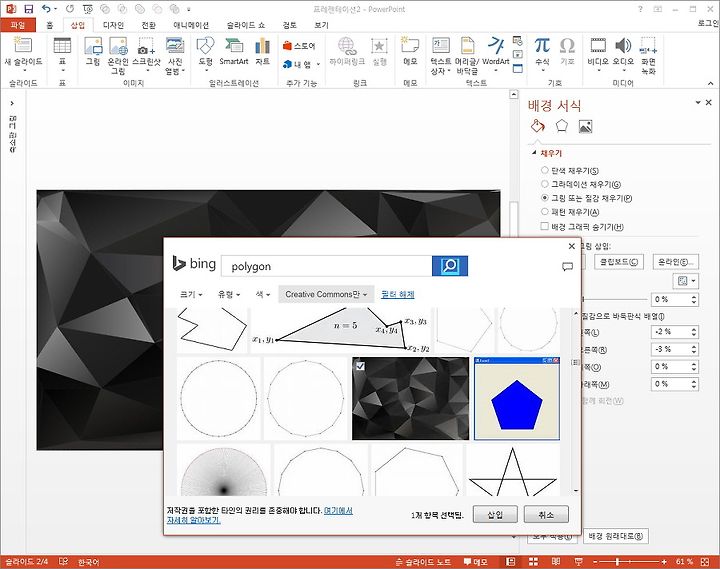Viewport: 720px width, 569px height.
Task: Insert an Equation (수식)
Action: point(542,54)
